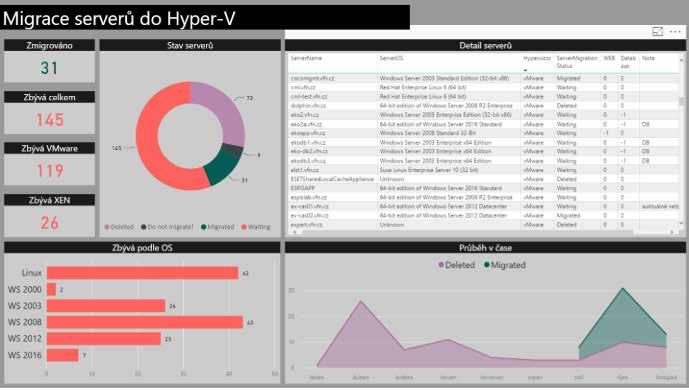Select the Waiting legend entry in donut chart
Viewport: 689px width, 390px height.
coord(256,227)
